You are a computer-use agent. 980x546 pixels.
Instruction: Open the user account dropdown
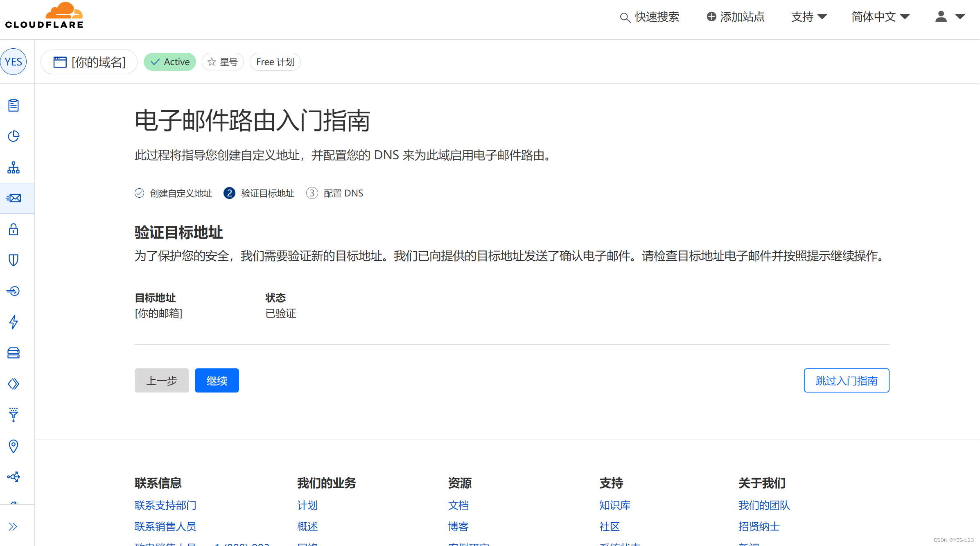pos(950,17)
